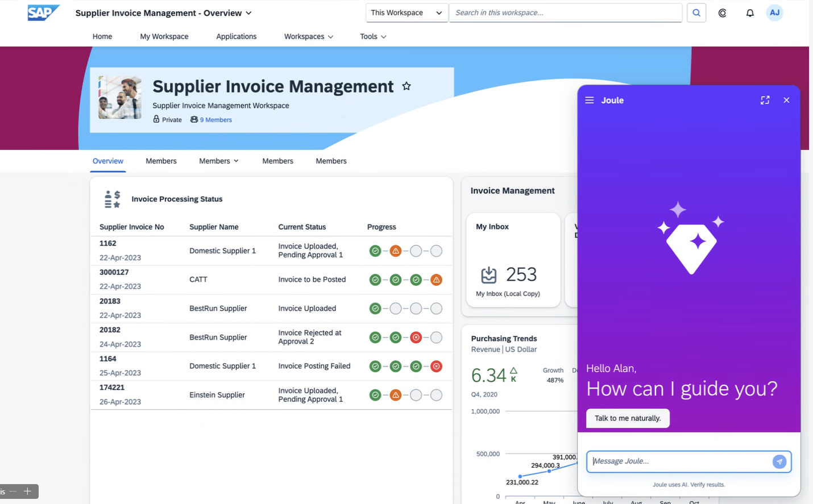This screenshot has width=813, height=504.
Task: Close the Joule panel
Action: click(786, 100)
